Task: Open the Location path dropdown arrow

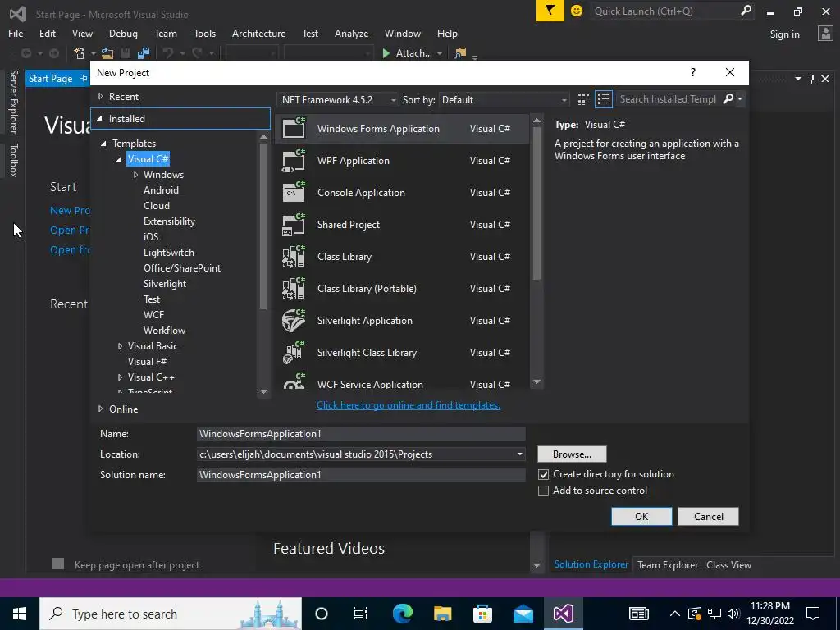Action: coord(519,454)
